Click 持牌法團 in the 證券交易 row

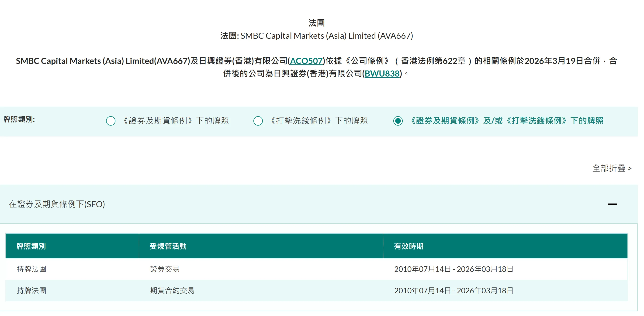tap(31, 269)
